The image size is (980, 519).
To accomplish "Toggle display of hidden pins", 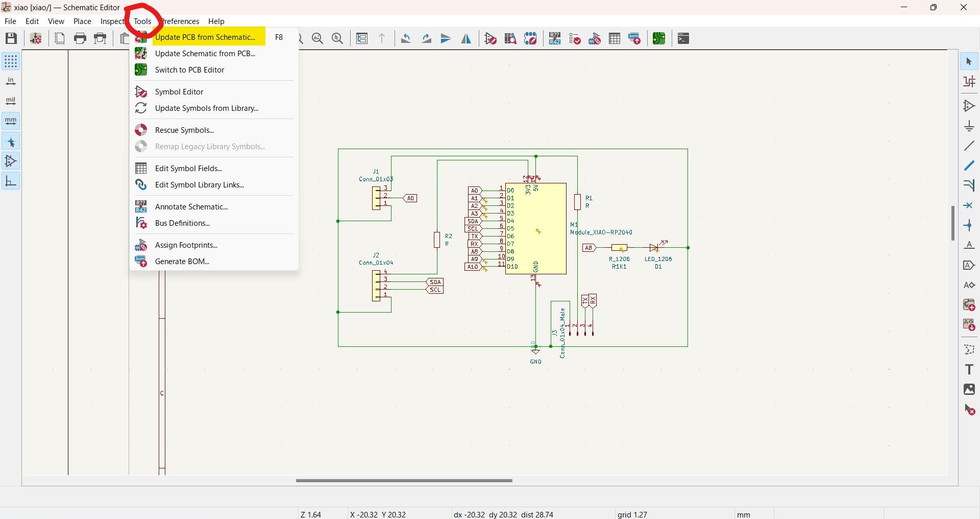I will (11, 162).
